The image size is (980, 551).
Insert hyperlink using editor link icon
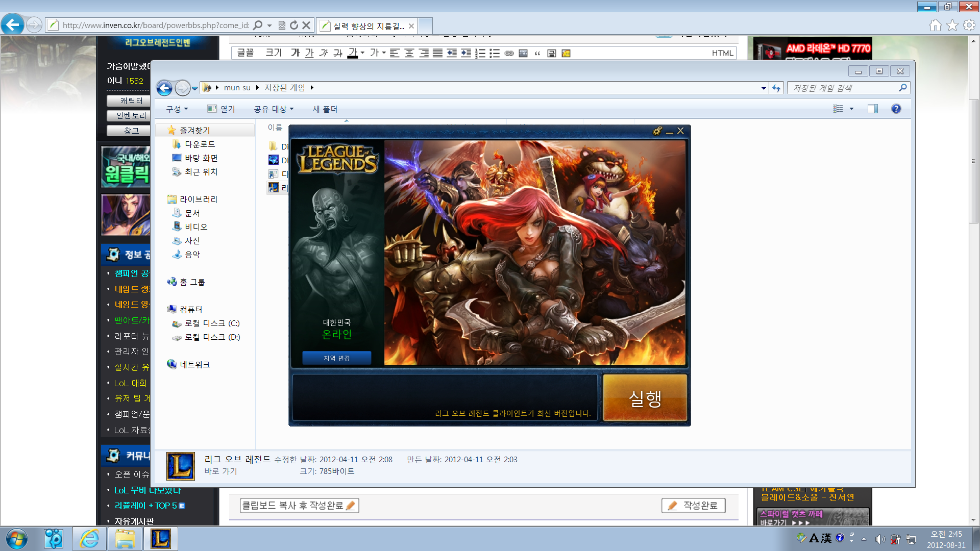coord(509,53)
